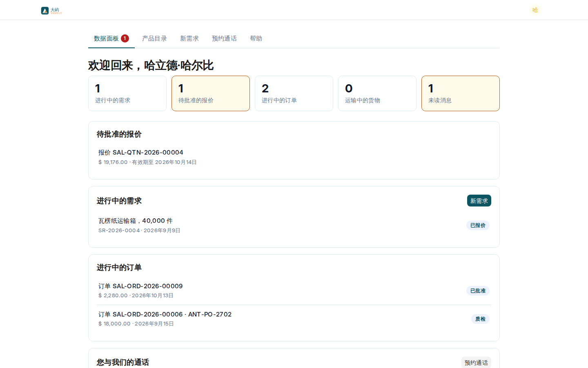Switch to the 产品目录 tab
Viewport: 588px width, 368px height.
click(154, 38)
